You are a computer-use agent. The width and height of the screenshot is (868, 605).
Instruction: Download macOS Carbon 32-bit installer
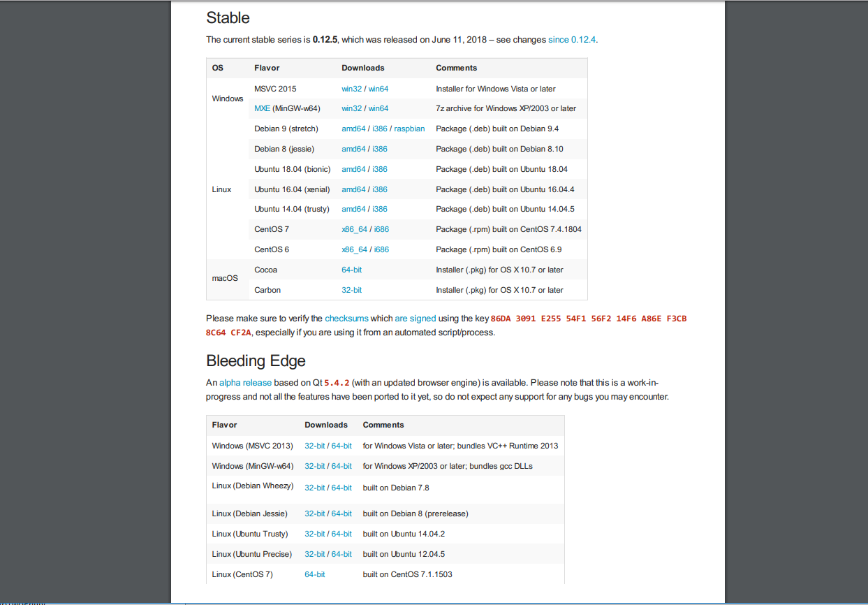(x=352, y=290)
